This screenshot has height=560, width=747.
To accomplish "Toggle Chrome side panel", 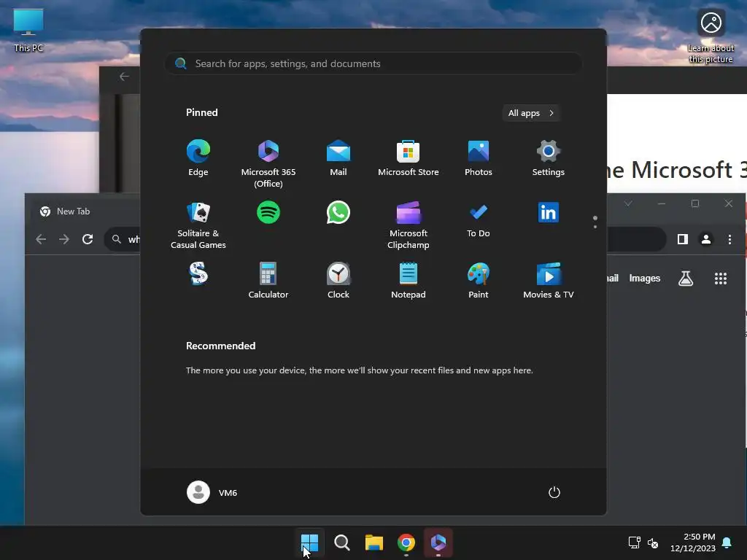I will tap(683, 239).
